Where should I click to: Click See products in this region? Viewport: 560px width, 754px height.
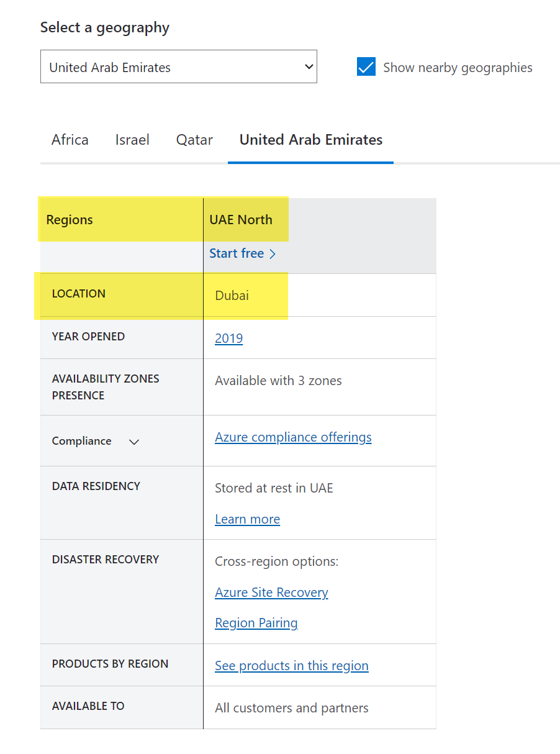pos(292,666)
